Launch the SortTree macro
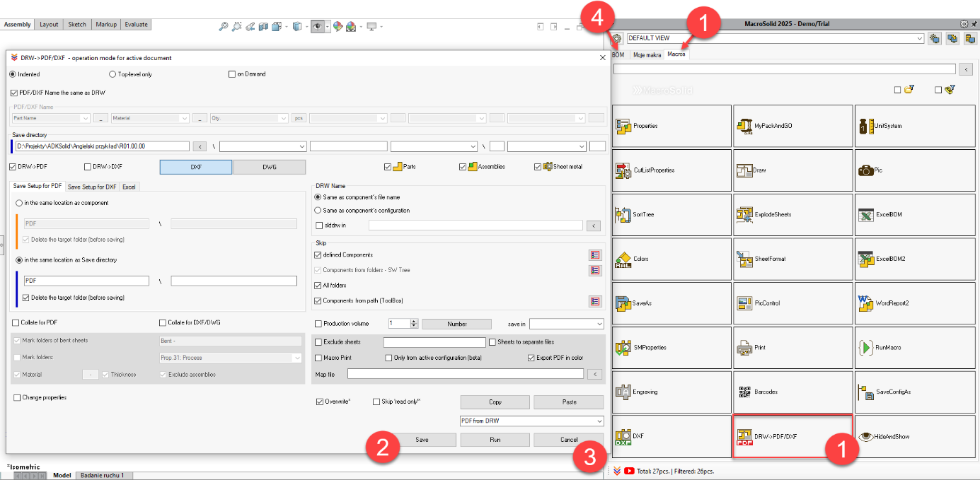The image size is (980, 480). click(x=671, y=214)
